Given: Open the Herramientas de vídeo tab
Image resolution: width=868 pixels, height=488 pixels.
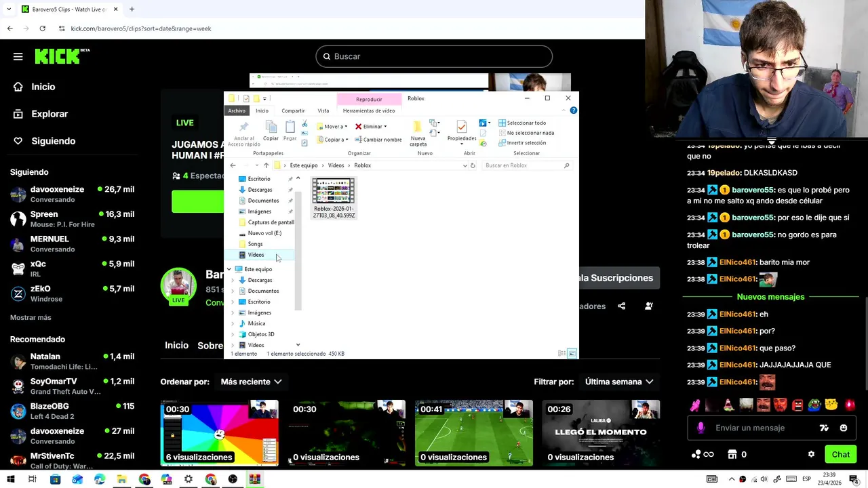Looking at the screenshot, I should point(369,110).
